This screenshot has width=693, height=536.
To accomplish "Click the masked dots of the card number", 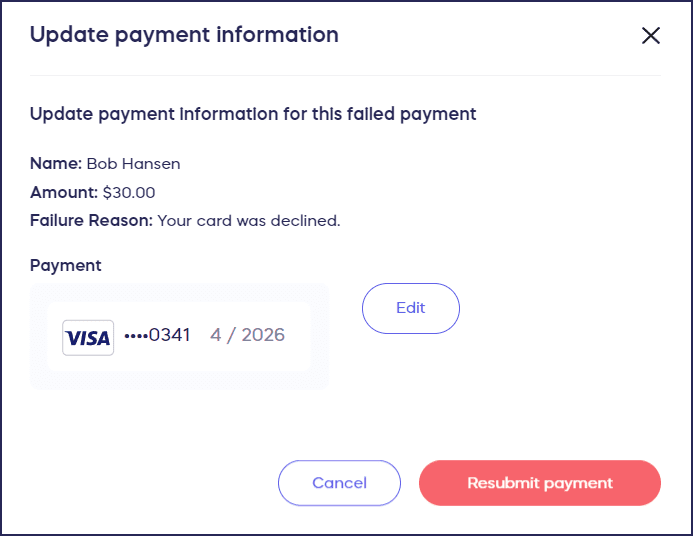I will pyautogui.click(x=135, y=335).
